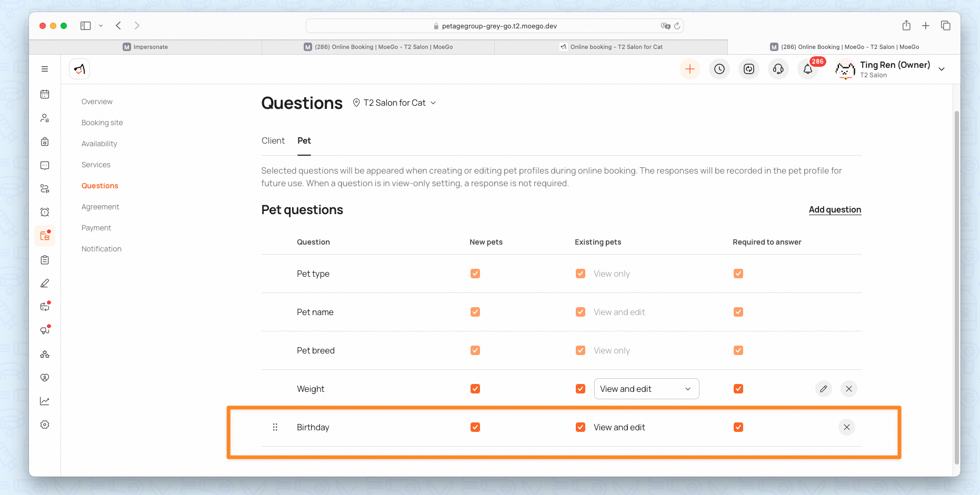Open Agreement in the settings menu

pos(100,207)
